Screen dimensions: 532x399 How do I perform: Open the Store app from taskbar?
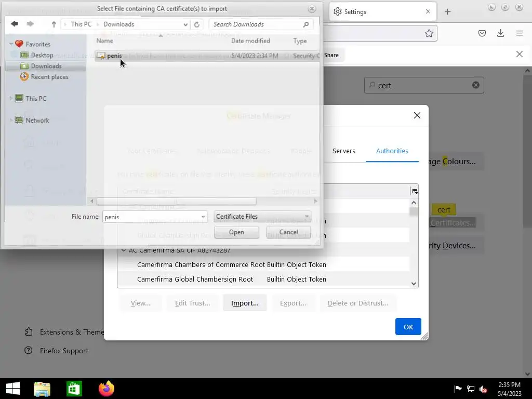[74, 389]
